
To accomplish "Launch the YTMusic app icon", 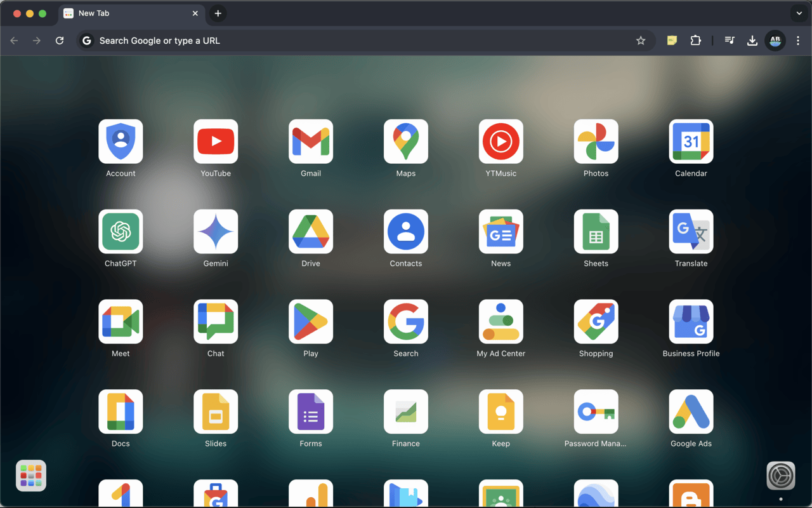I will 501,142.
